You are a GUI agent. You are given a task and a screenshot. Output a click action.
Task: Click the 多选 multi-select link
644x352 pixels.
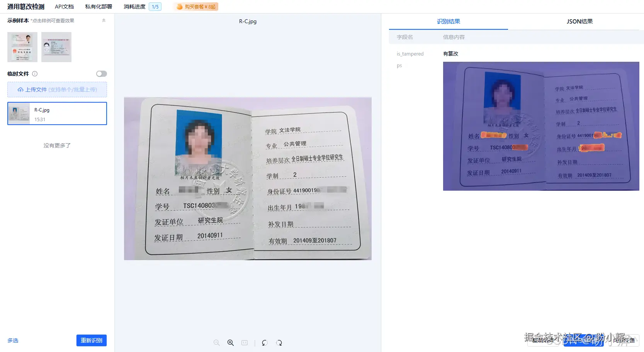coord(13,340)
